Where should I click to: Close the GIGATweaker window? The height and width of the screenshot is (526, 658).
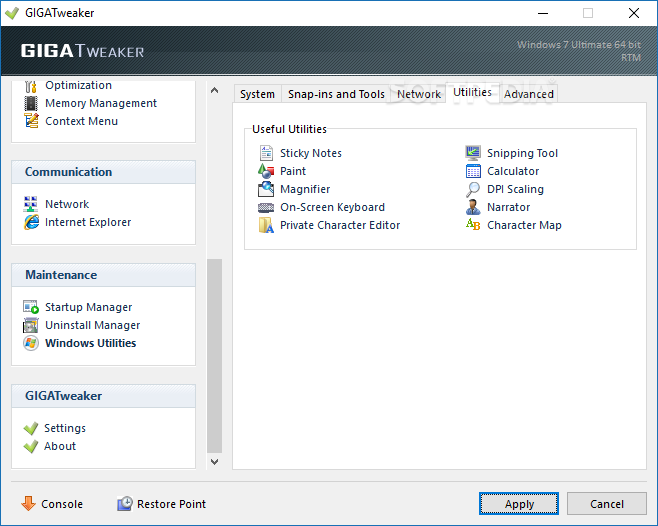pyautogui.click(x=634, y=13)
